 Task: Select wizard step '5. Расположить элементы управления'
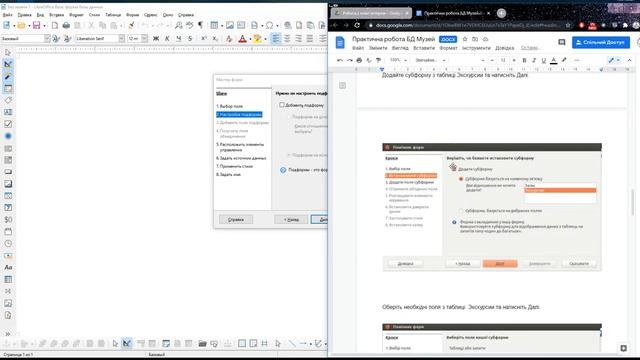(x=240, y=147)
